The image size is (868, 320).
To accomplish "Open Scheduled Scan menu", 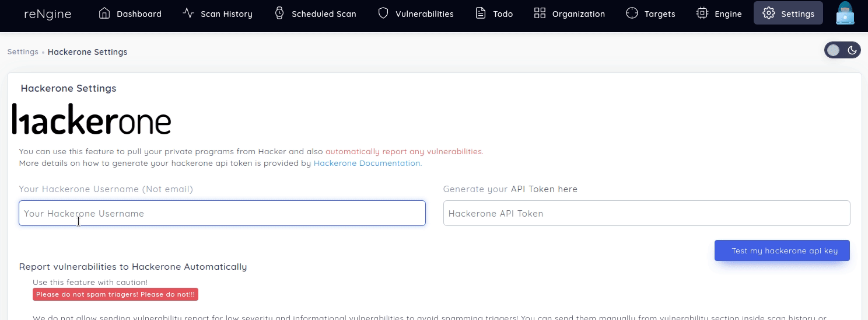I will coord(324,14).
